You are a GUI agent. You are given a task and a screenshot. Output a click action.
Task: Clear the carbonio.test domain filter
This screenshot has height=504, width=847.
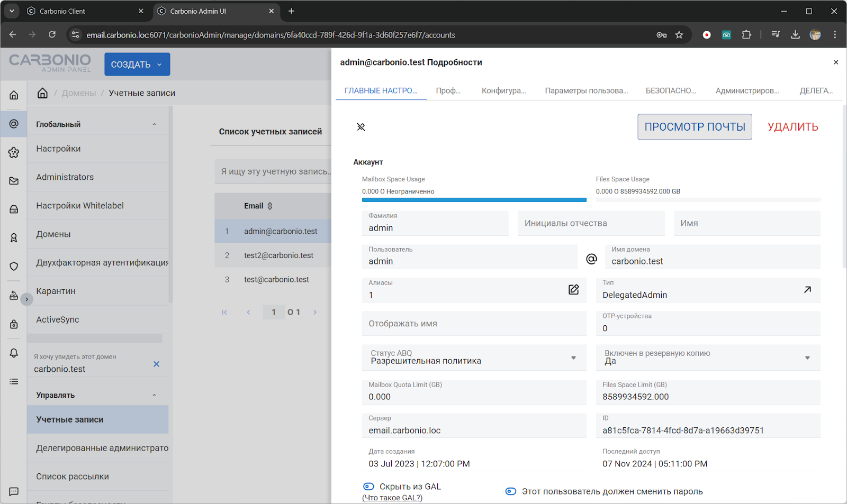click(x=156, y=364)
